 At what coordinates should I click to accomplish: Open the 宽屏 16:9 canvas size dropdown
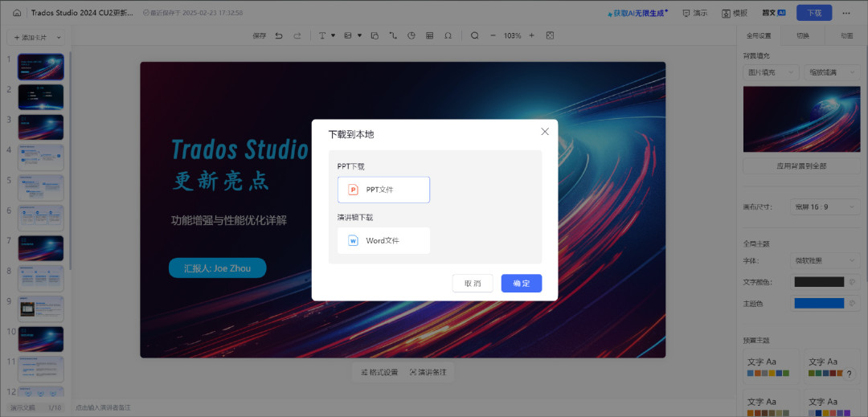(x=825, y=206)
